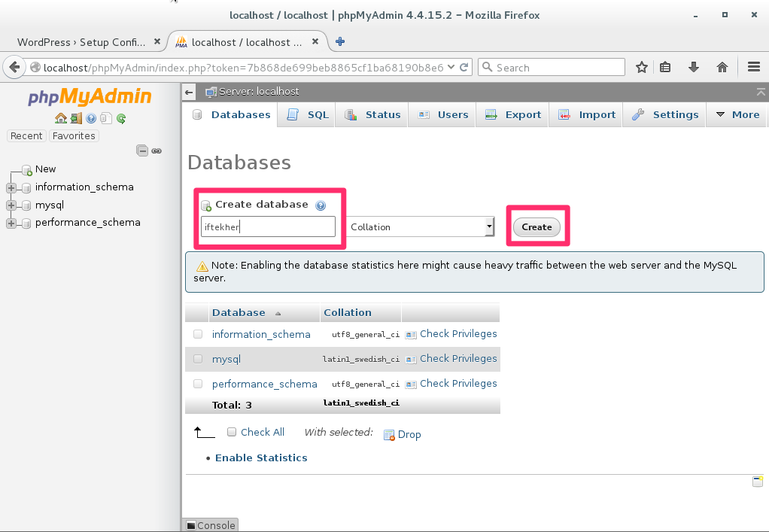The height and width of the screenshot is (532, 769).
Task: Click the Firefox bookmark star icon
Action: [642, 67]
